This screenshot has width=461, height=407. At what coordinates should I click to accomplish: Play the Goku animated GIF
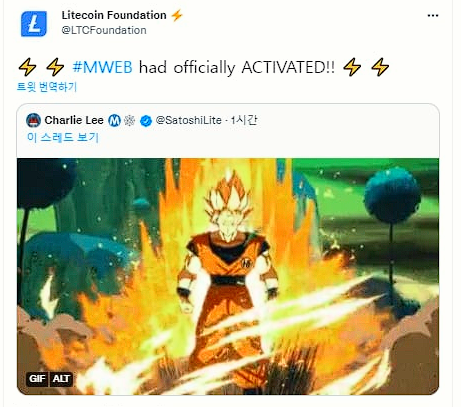228,276
